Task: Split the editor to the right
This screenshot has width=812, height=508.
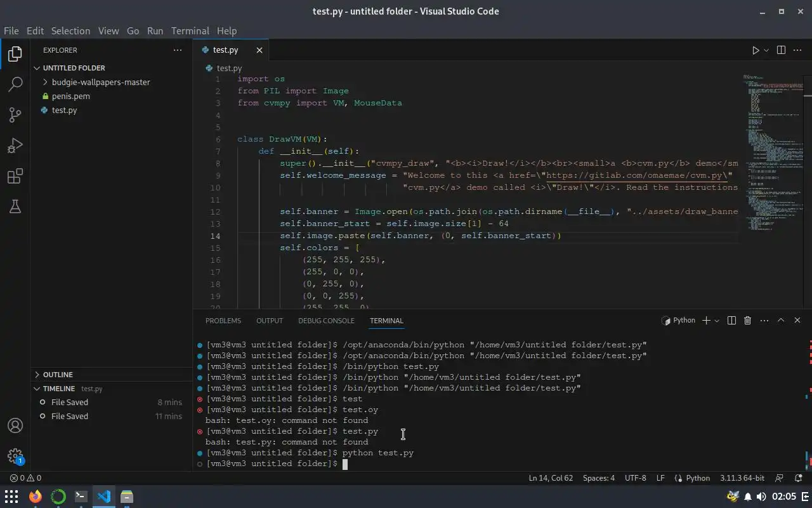Action: click(x=781, y=50)
